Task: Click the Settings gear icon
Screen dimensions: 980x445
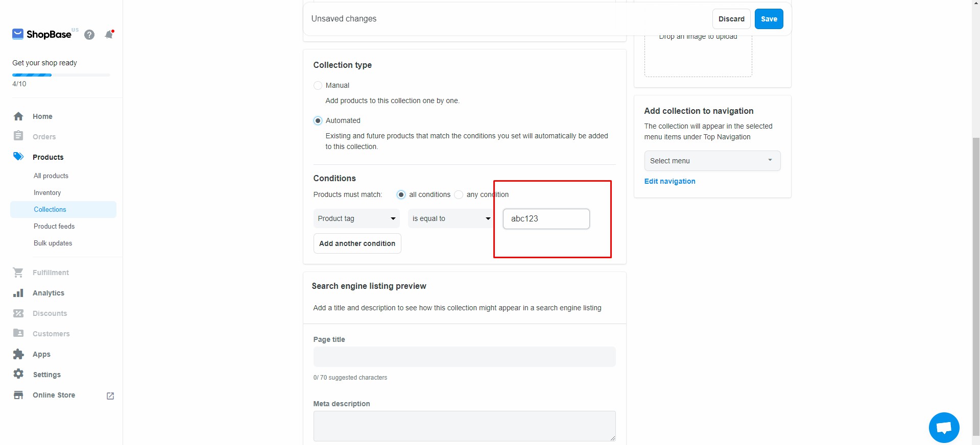Action: pos(18,374)
